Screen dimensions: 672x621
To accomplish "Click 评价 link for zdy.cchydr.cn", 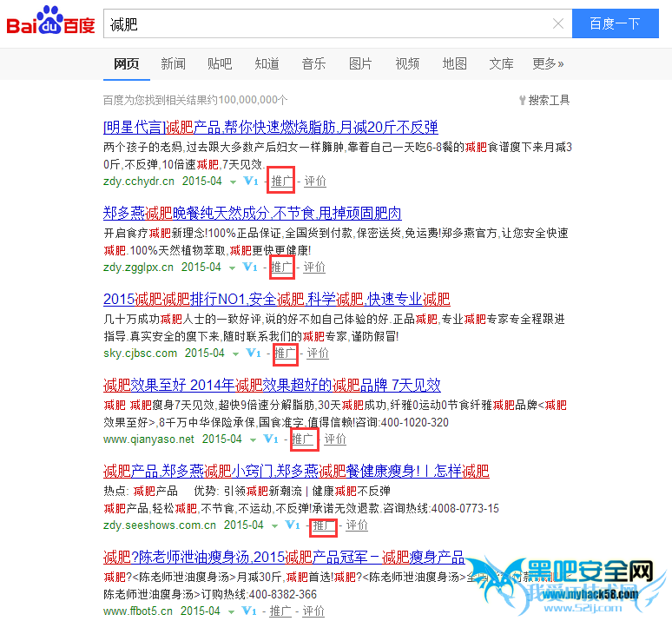I will [x=315, y=181].
